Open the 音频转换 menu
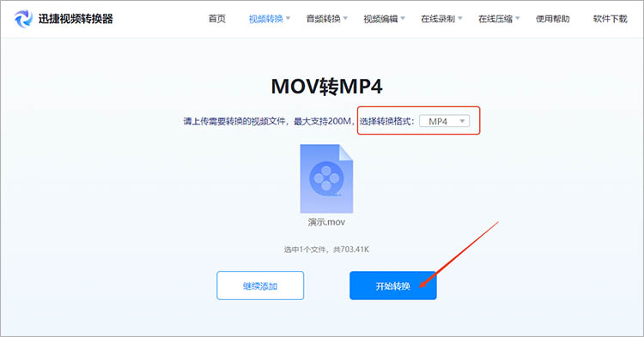 (323, 19)
